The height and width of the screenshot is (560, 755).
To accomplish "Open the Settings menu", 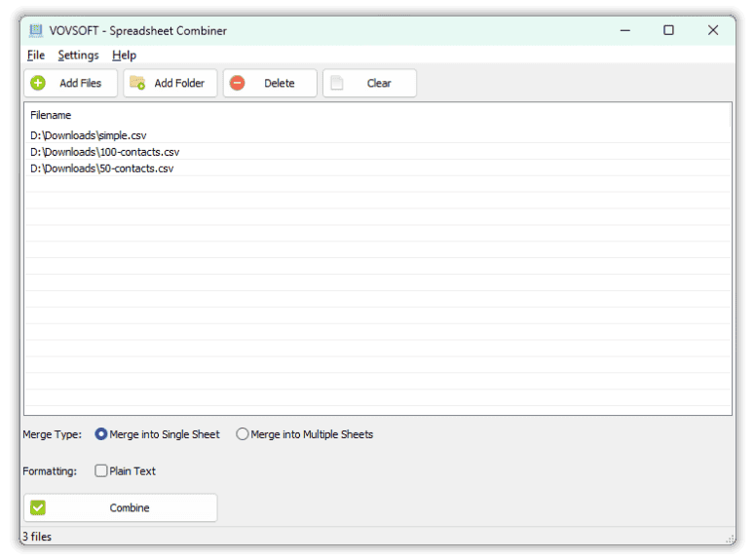I will point(78,55).
